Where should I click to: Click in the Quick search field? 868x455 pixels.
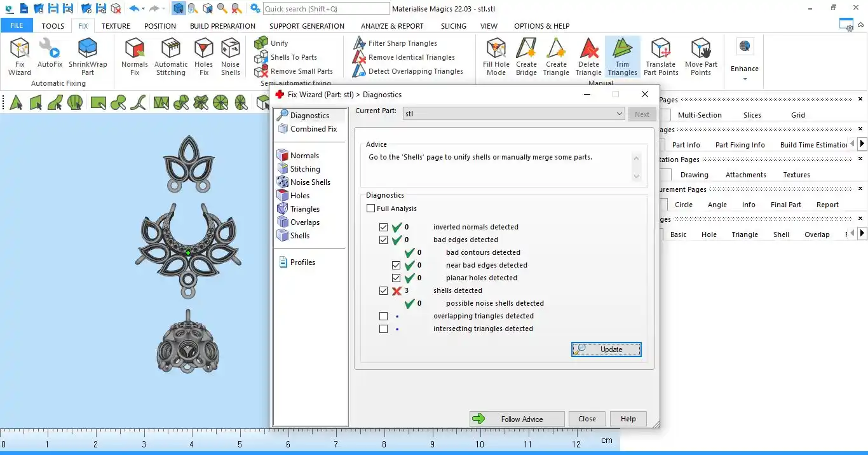(x=326, y=8)
